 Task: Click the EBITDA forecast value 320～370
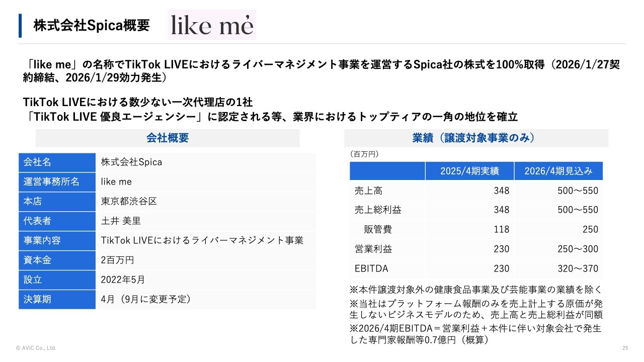click(x=578, y=268)
